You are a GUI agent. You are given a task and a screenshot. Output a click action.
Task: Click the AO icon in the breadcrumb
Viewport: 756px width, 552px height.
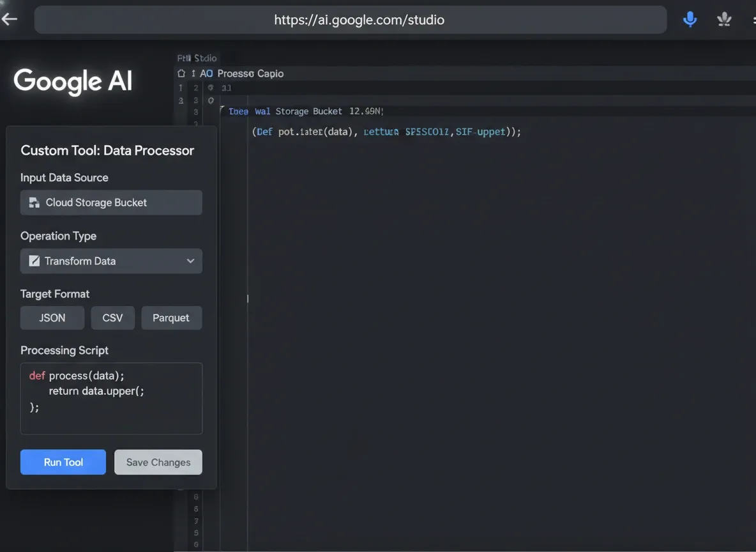tap(206, 73)
